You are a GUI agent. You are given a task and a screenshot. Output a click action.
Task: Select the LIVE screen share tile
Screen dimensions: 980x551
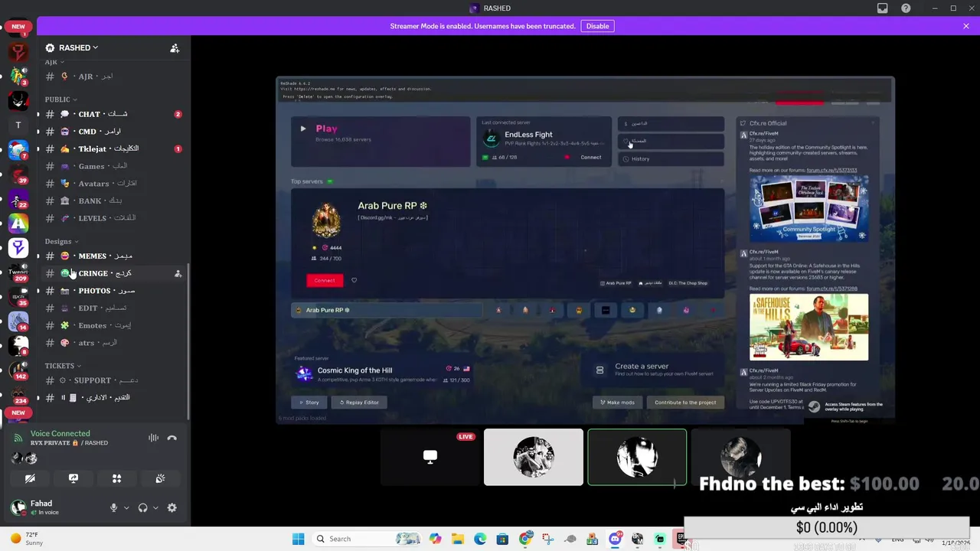coord(430,457)
